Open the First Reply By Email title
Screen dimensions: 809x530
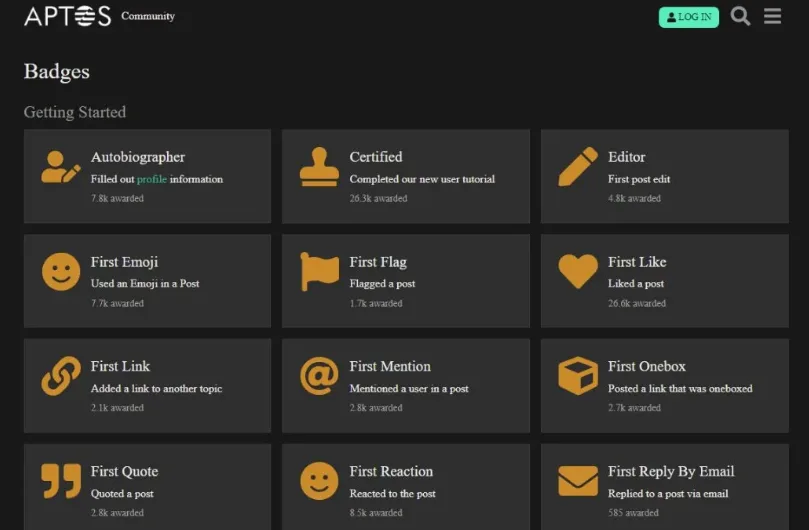pos(671,471)
